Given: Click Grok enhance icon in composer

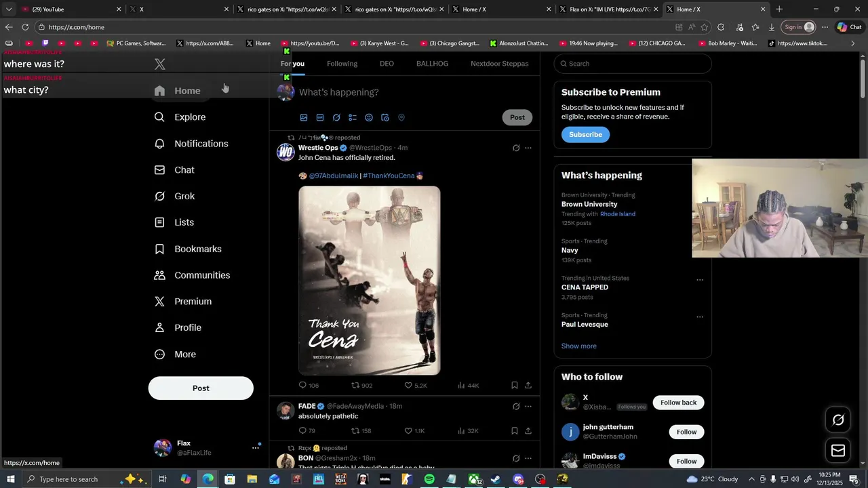Looking at the screenshot, I should pyautogui.click(x=336, y=117).
